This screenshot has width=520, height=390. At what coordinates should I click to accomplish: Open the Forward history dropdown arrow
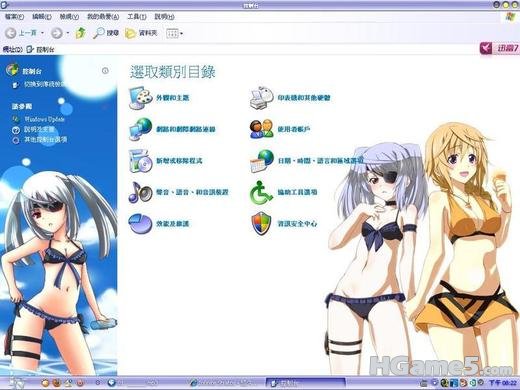68,33
